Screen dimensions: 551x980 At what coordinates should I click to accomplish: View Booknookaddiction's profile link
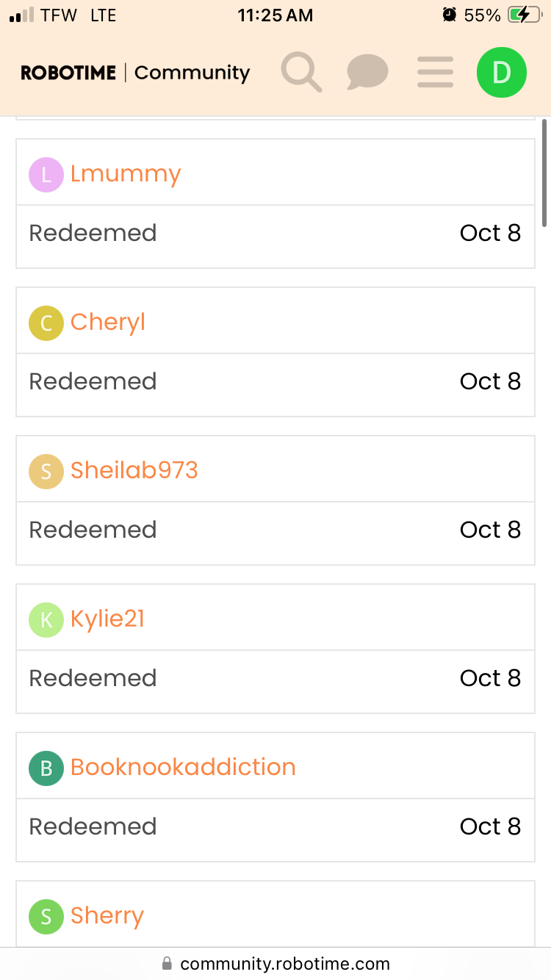click(x=183, y=767)
